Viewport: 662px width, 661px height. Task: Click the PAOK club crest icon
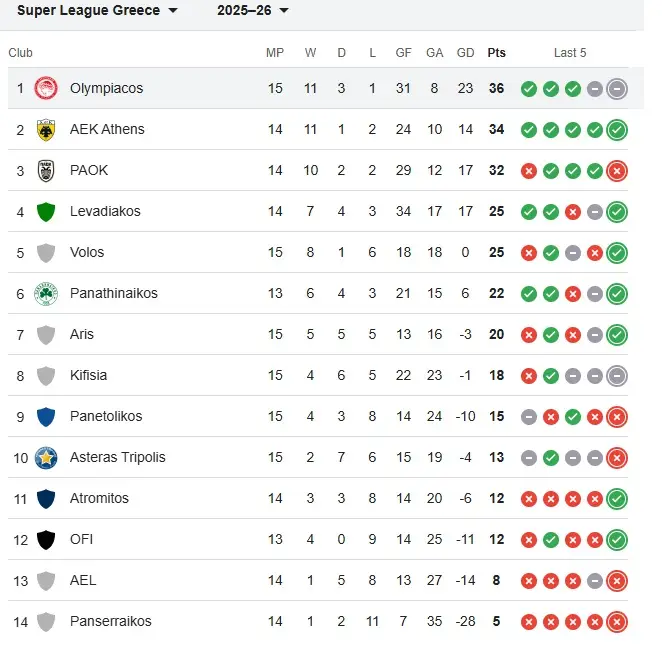[x=46, y=170]
